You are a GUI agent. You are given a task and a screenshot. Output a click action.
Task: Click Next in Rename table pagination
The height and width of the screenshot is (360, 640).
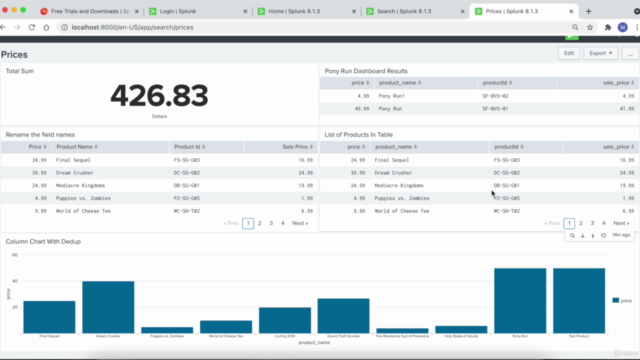coord(300,223)
